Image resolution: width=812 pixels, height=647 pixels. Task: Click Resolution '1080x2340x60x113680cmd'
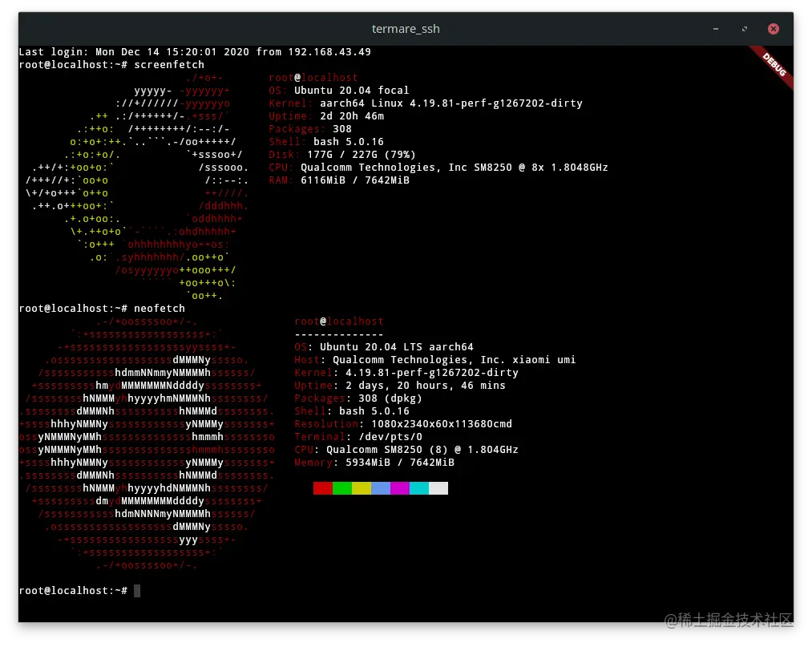442,424
